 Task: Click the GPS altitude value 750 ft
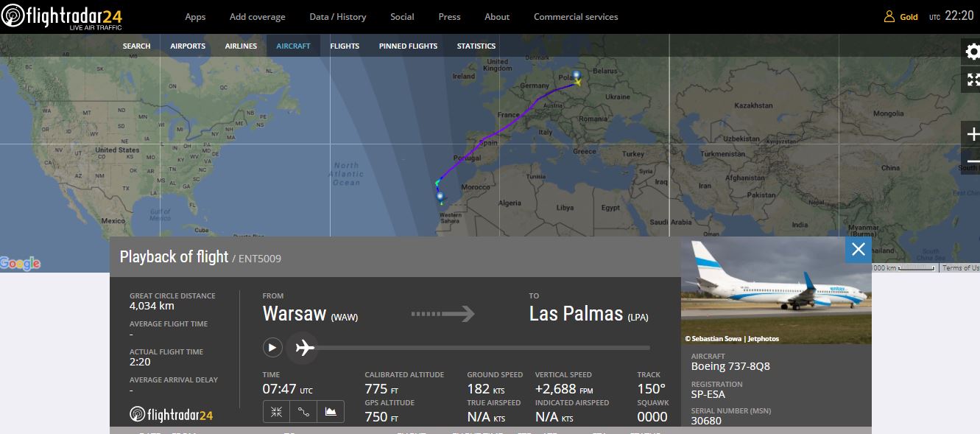(x=381, y=417)
